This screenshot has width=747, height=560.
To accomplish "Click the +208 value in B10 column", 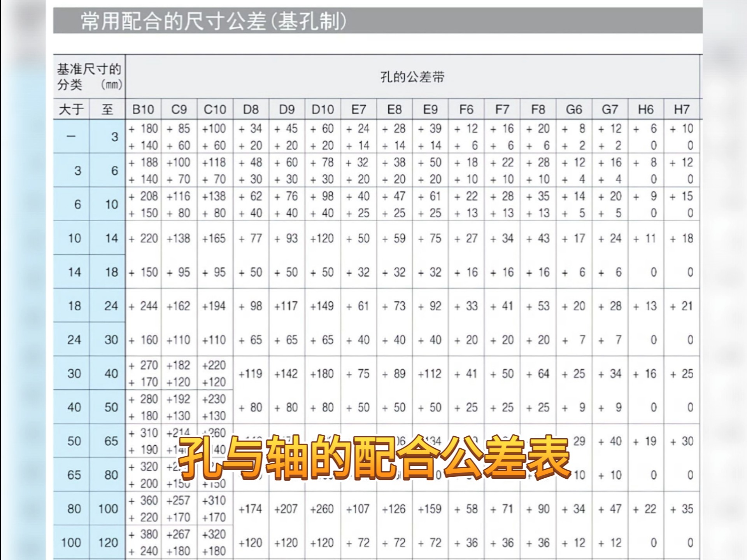I will 144,196.
